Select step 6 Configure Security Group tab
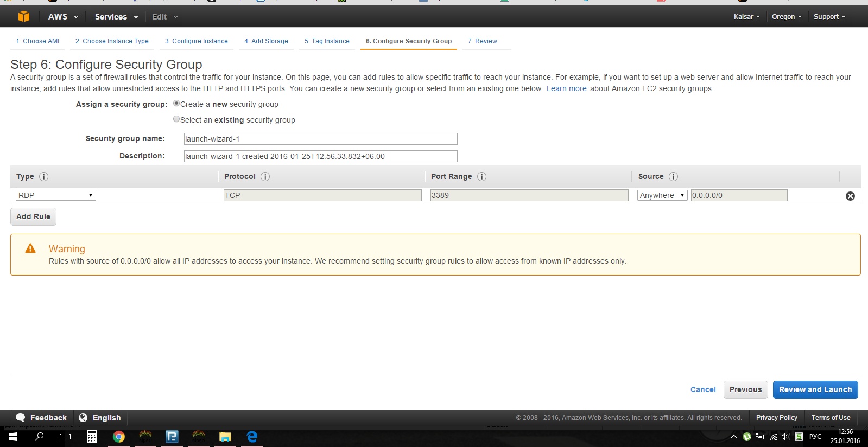This screenshot has height=447, width=868. [408, 41]
